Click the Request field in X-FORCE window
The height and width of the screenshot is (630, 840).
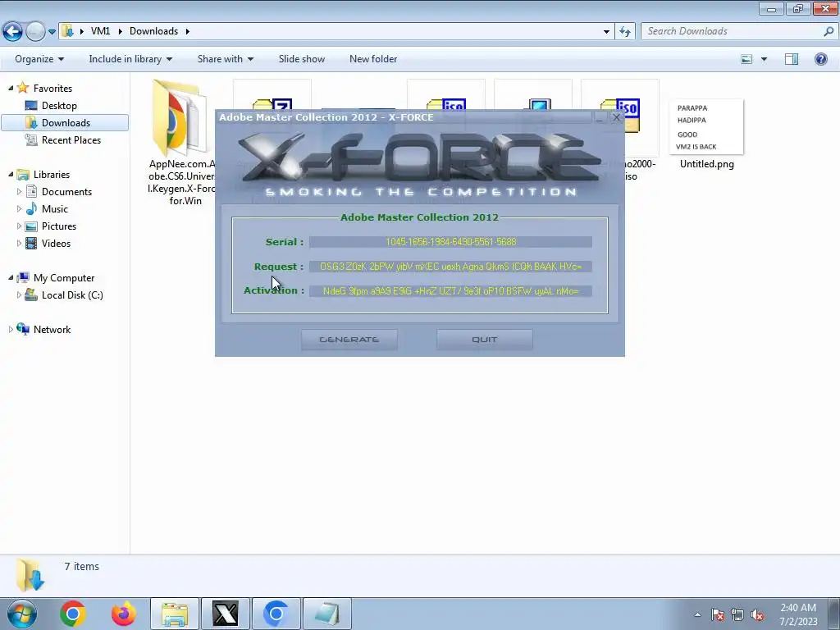click(450, 267)
